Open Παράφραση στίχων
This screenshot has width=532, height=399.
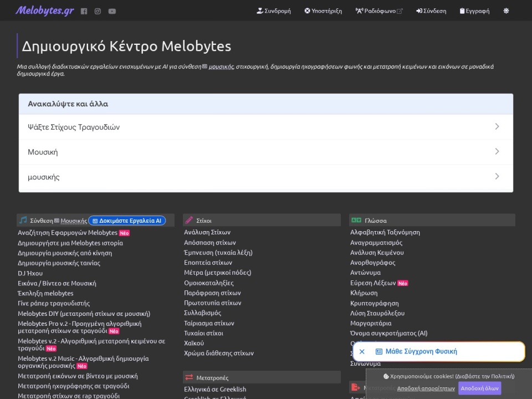point(212,293)
